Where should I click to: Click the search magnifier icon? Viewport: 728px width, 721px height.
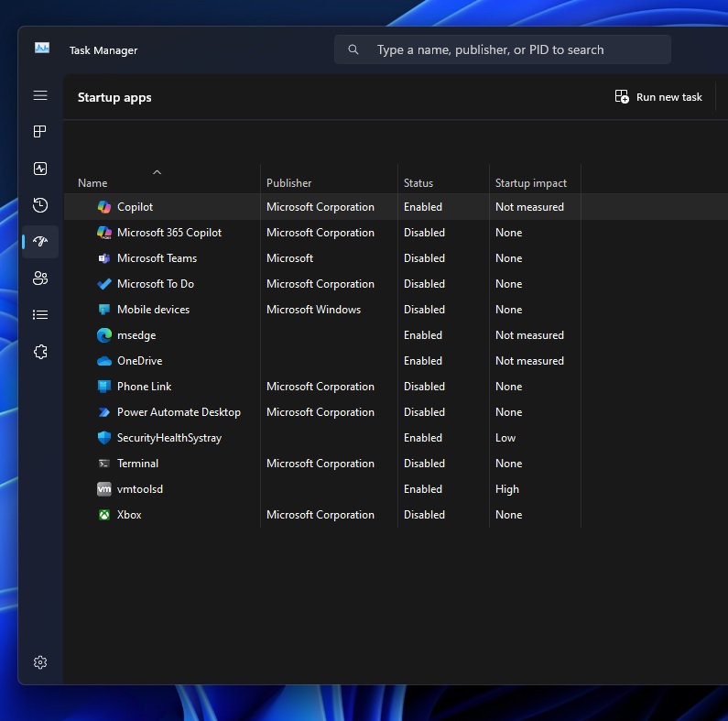click(x=353, y=49)
